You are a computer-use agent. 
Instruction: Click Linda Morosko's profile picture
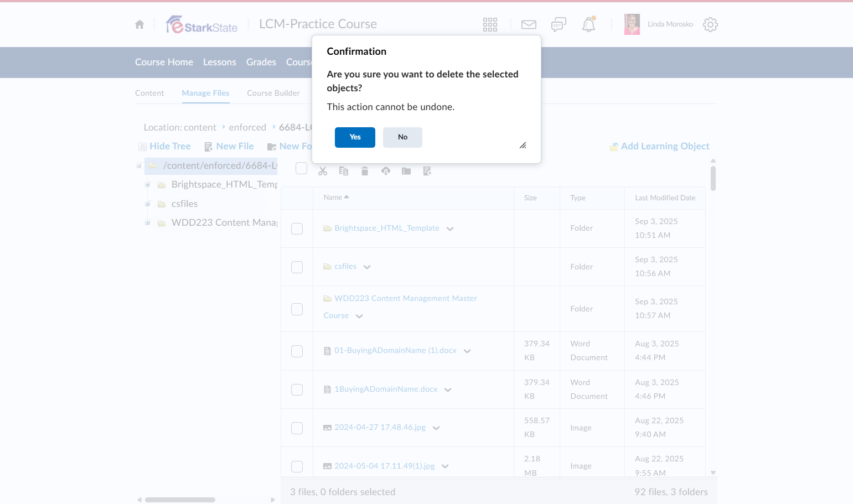(x=632, y=24)
